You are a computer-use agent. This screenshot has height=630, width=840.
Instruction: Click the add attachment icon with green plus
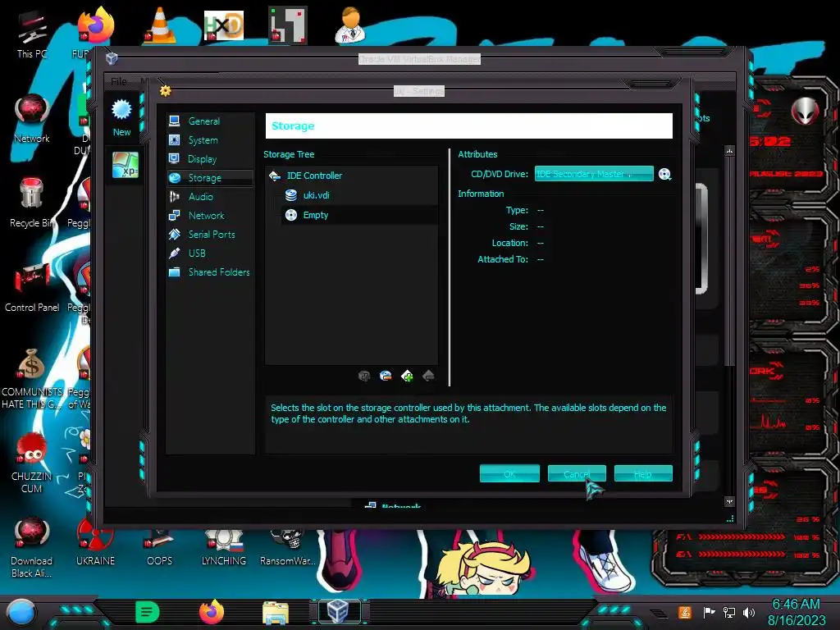407,376
